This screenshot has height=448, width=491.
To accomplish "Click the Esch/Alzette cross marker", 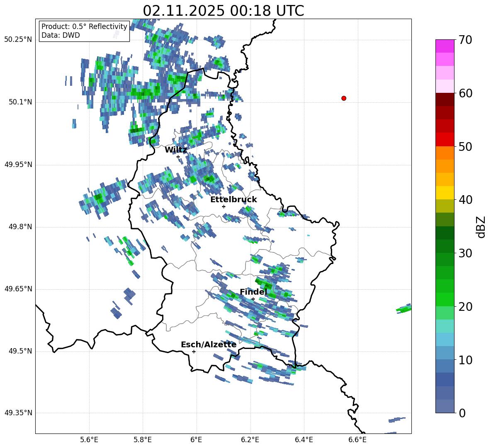I will [194, 351].
